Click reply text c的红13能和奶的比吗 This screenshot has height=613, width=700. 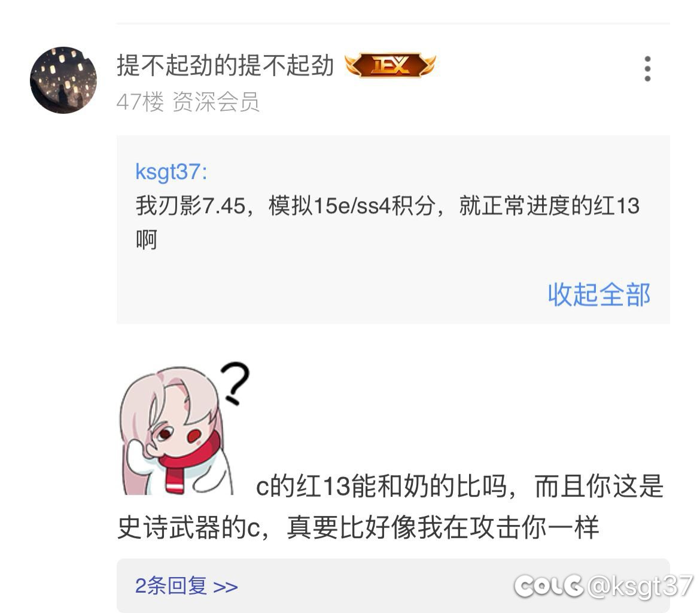click(x=381, y=486)
